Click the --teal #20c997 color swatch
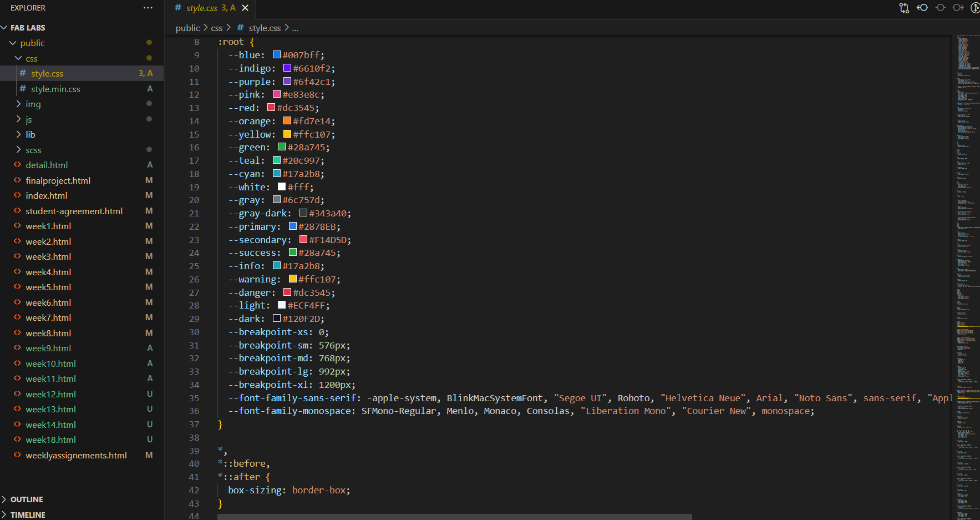 tap(276, 160)
